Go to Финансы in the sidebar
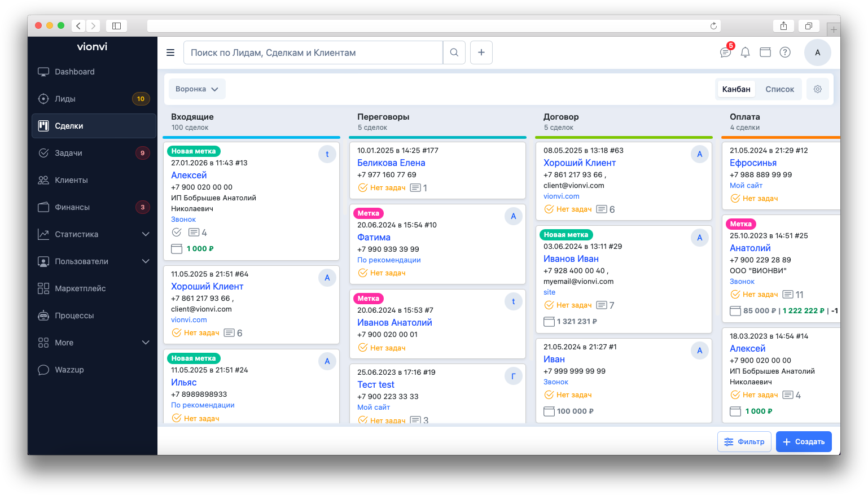This screenshot has height=495, width=868. point(72,207)
